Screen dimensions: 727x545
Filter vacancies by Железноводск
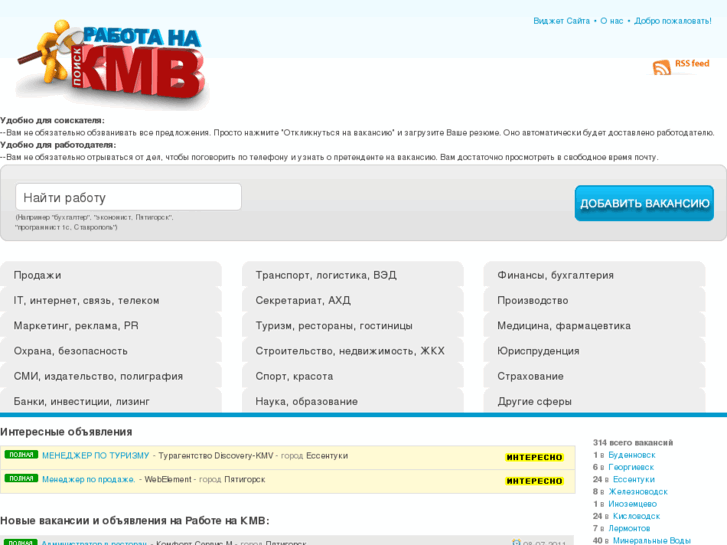638,492
